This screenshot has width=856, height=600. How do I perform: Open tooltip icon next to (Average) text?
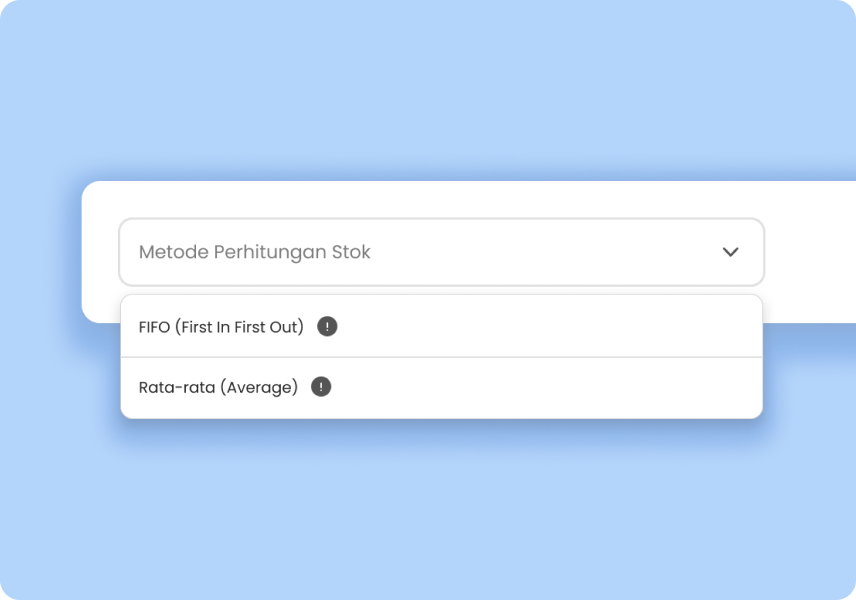click(x=321, y=387)
